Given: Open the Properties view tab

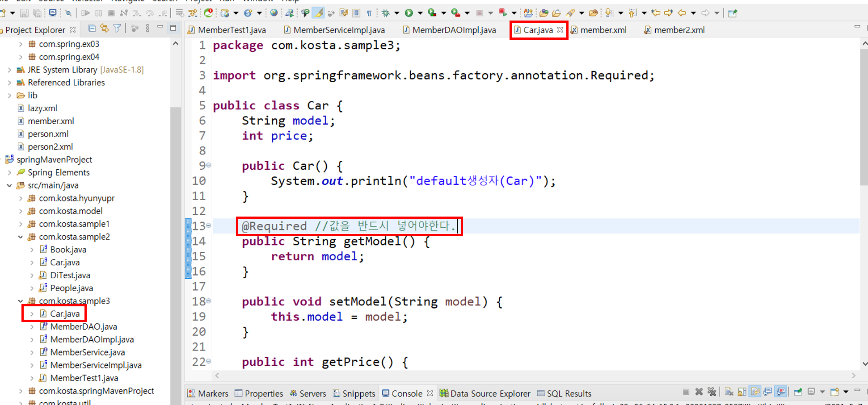Looking at the screenshot, I should point(259,393).
